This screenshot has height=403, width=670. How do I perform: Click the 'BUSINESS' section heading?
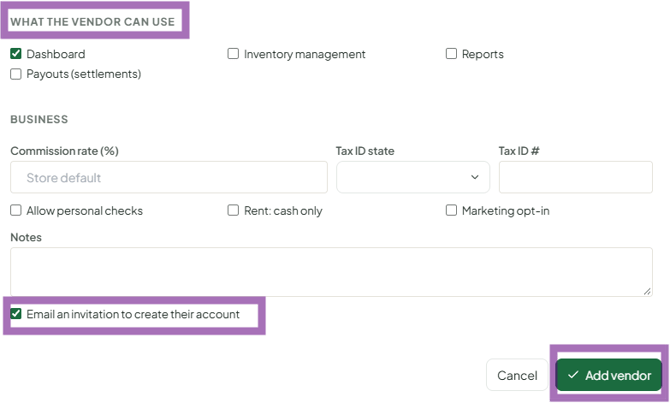(x=39, y=119)
